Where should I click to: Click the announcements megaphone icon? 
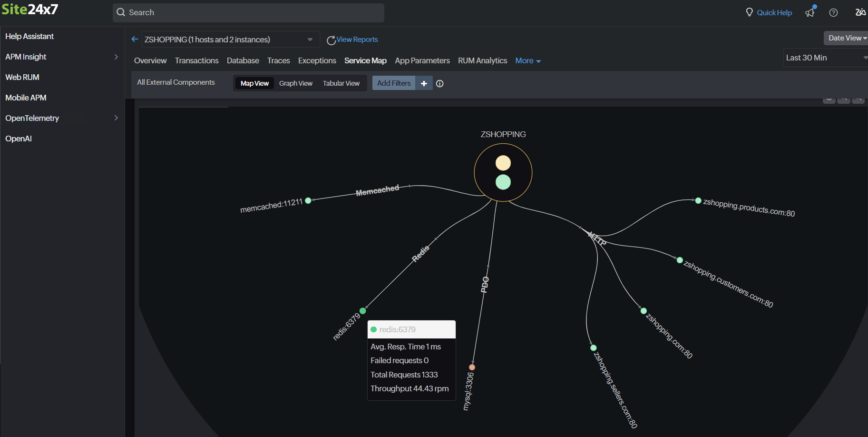810,12
